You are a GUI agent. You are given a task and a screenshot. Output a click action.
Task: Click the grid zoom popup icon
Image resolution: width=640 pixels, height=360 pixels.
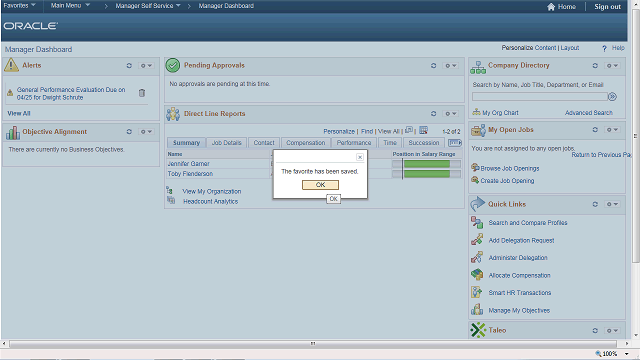click(409, 130)
